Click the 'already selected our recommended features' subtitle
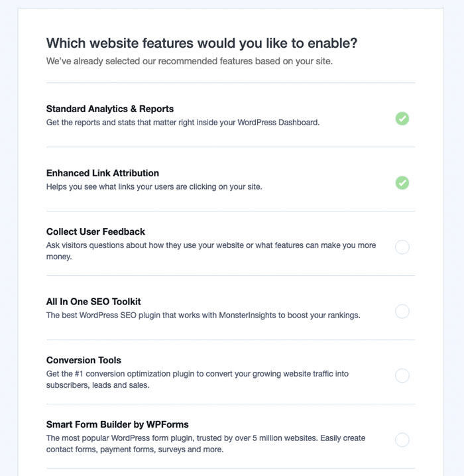The image size is (464, 476). click(190, 62)
